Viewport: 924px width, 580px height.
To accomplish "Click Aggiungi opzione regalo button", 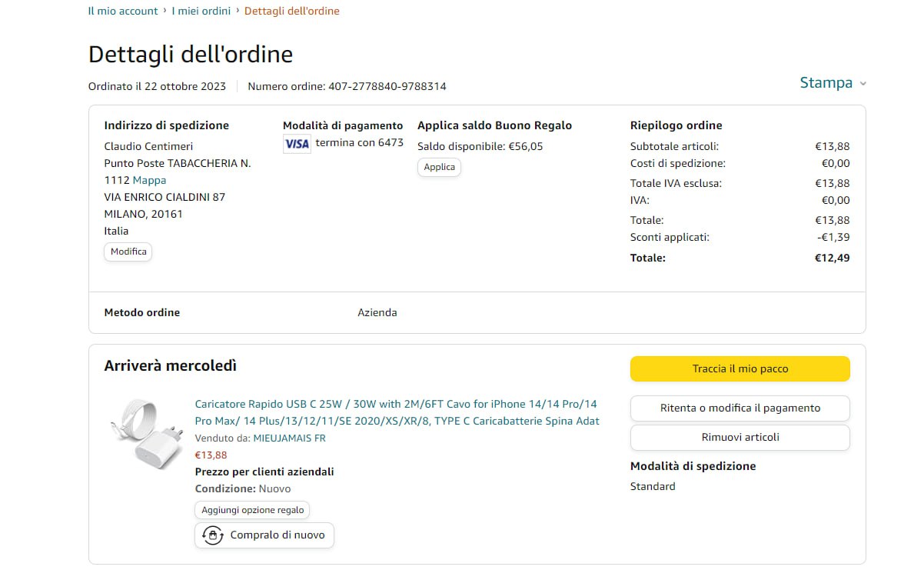I will tap(252, 510).
